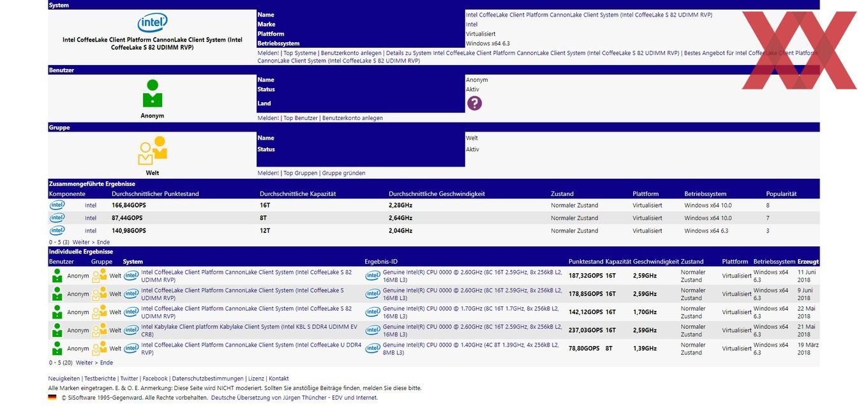This screenshot has width=868, height=406.
Task: Click Intel icon in the 87,44GOPS row
Action: pos(57,218)
